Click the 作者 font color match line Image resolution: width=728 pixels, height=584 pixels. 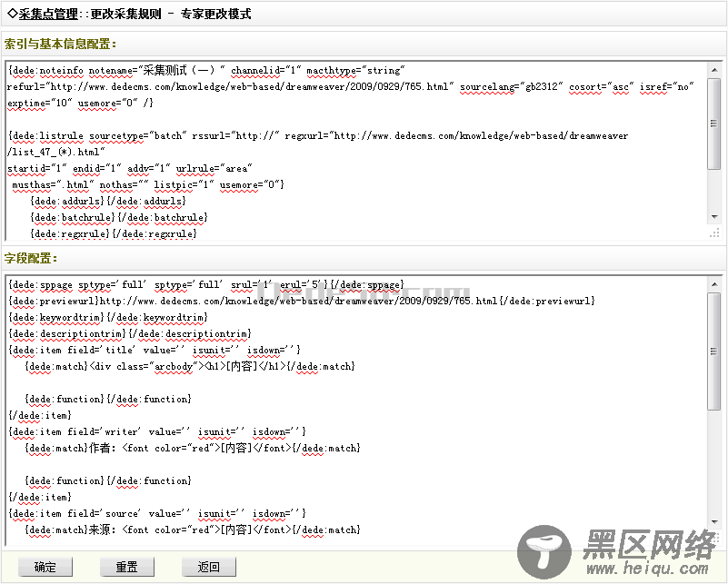[193, 448]
